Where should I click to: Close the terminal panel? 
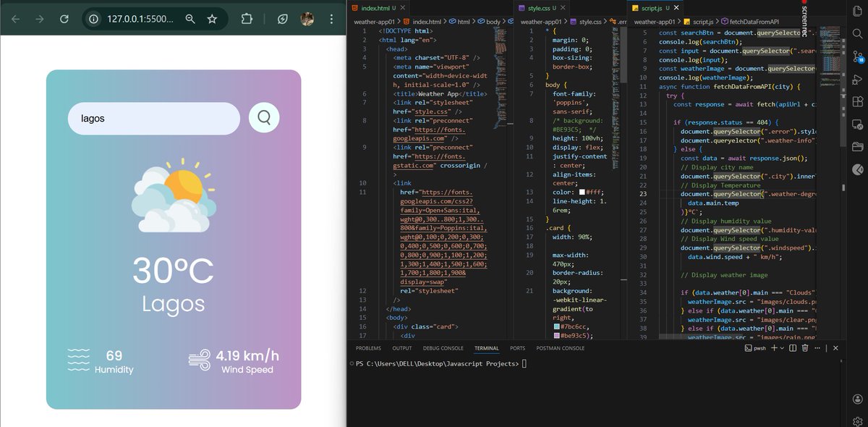pos(835,348)
